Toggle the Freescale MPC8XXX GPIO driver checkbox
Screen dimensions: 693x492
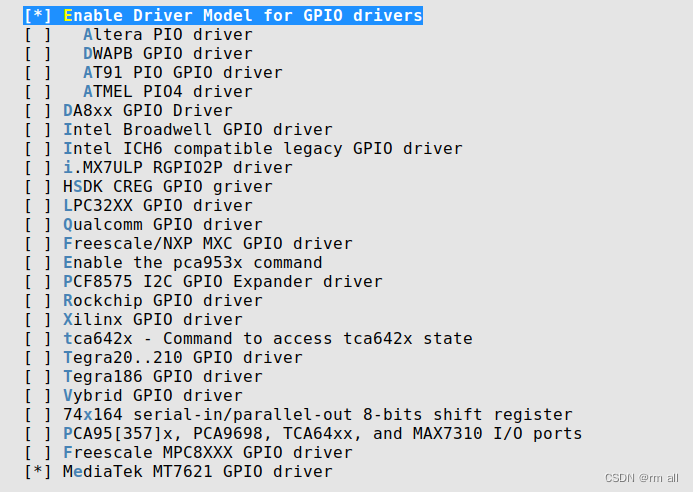click(x=38, y=453)
